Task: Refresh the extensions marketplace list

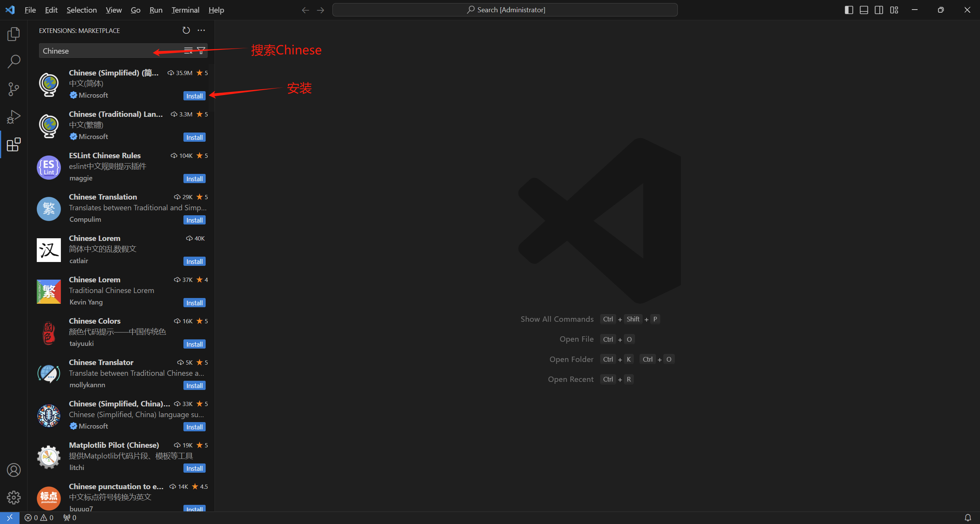Action: pos(186,30)
